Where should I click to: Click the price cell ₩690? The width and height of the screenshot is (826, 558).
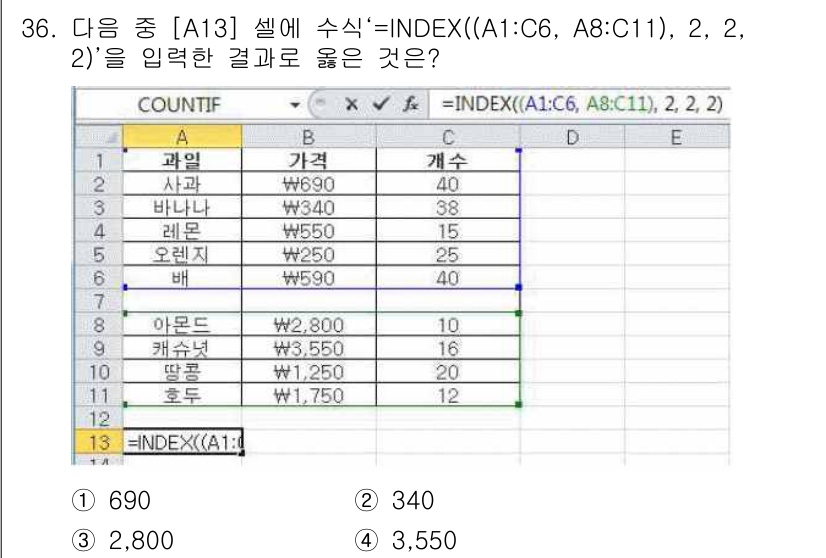click(309, 184)
